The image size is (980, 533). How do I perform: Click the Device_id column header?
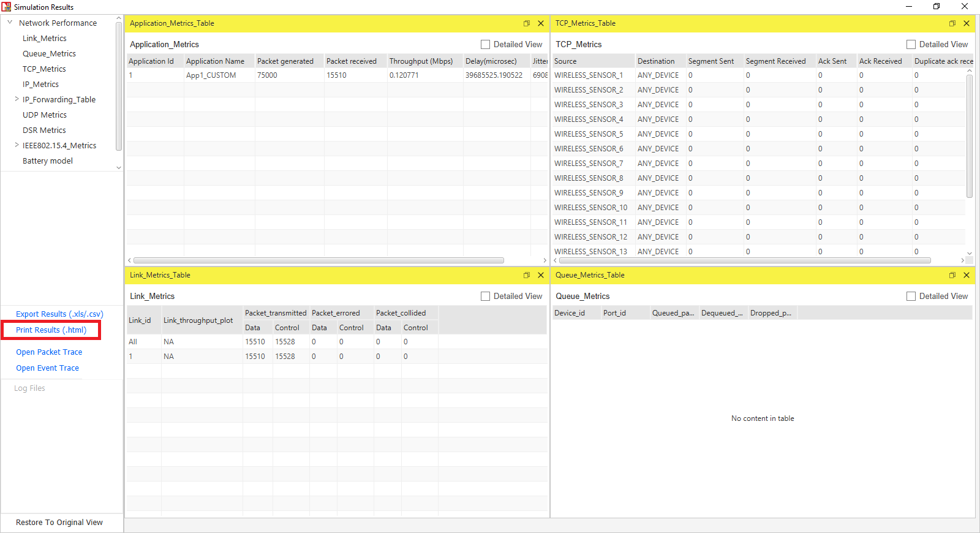point(576,313)
